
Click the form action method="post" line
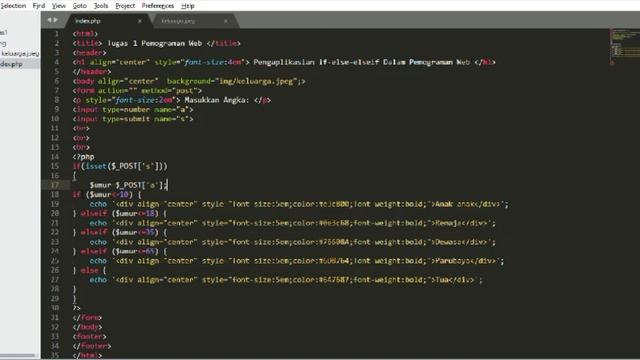(x=138, y=91)
